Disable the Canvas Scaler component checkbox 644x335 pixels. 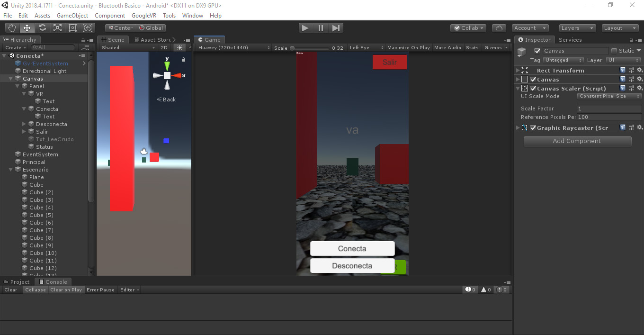[533, 89]
